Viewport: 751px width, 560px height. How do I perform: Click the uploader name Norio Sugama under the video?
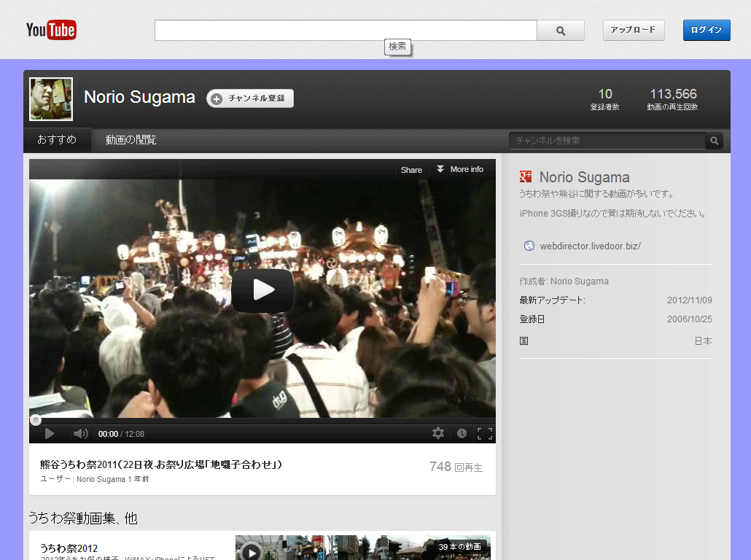point(101,479)
